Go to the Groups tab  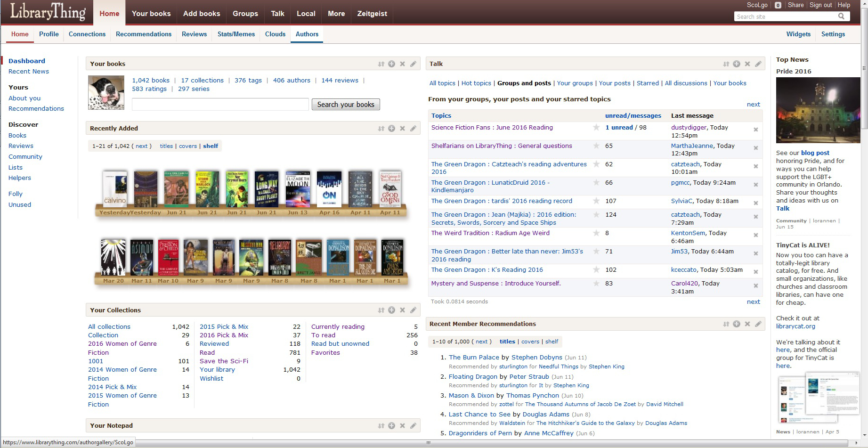(245, 14)
